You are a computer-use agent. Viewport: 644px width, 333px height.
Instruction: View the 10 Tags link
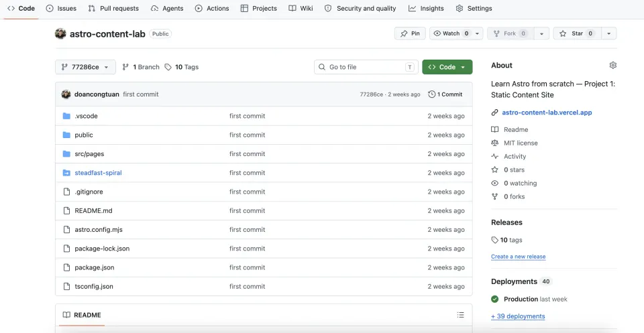point(182,67)
